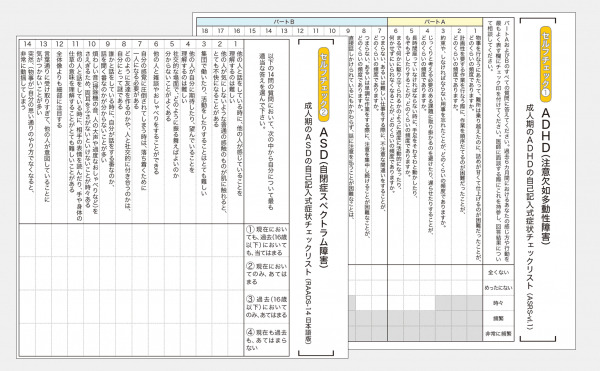Check option ① box for ASD question 1
The image size is (600, 371).
(236, 240)
